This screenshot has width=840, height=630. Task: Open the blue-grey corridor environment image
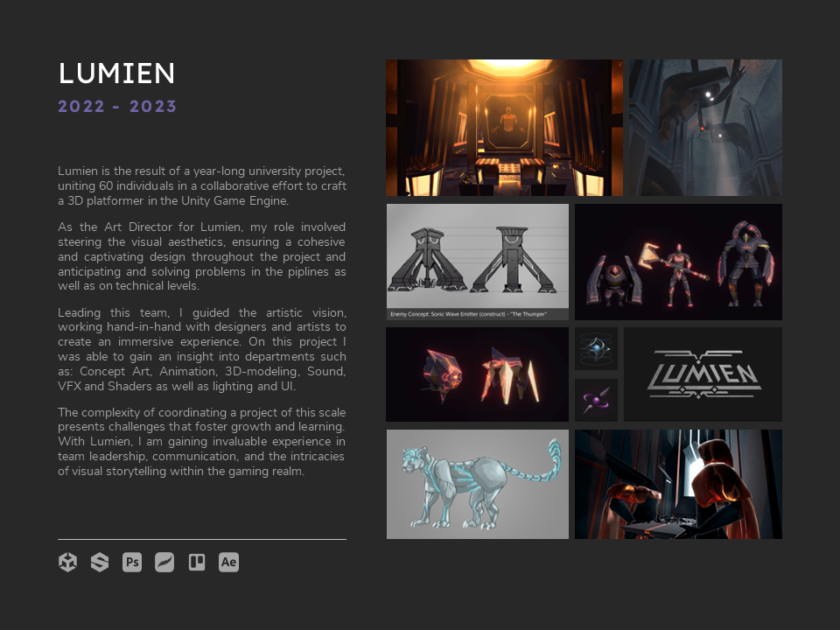click(705, 128)
